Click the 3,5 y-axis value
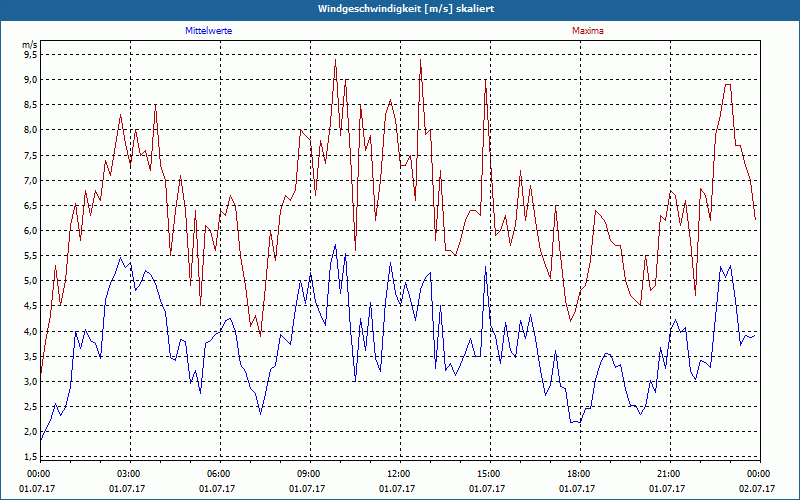 (30, 356)
